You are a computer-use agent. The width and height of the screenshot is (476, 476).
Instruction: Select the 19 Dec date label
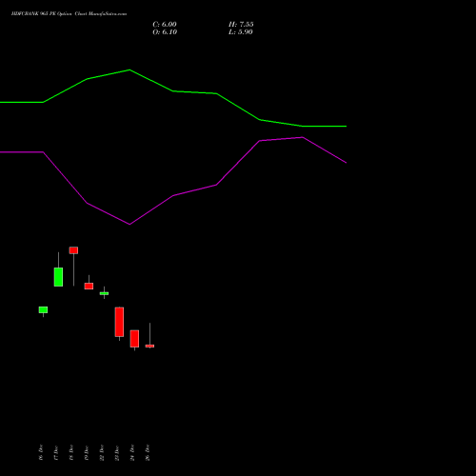[87, 452]
